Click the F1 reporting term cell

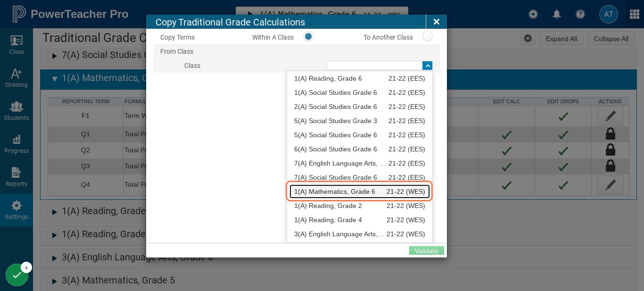click(85, 116)
